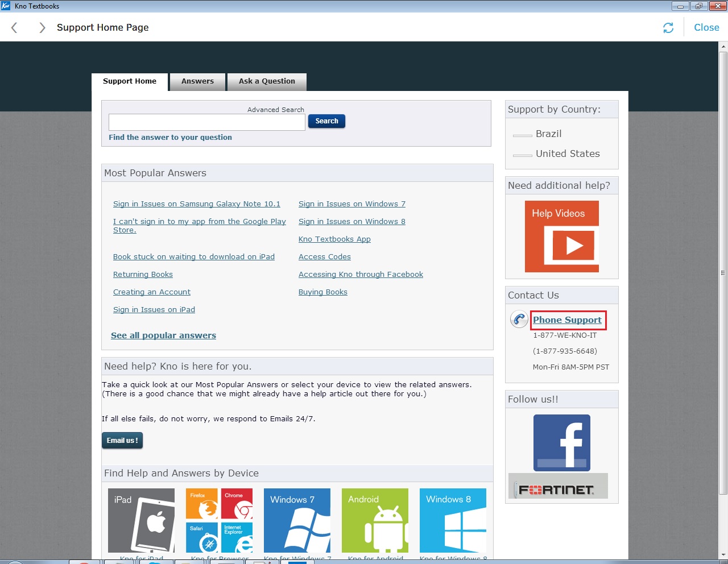The image size is (728, 564).
Task: Open Accessing Kno through Facebook answer
Action: tap(361, 275)
